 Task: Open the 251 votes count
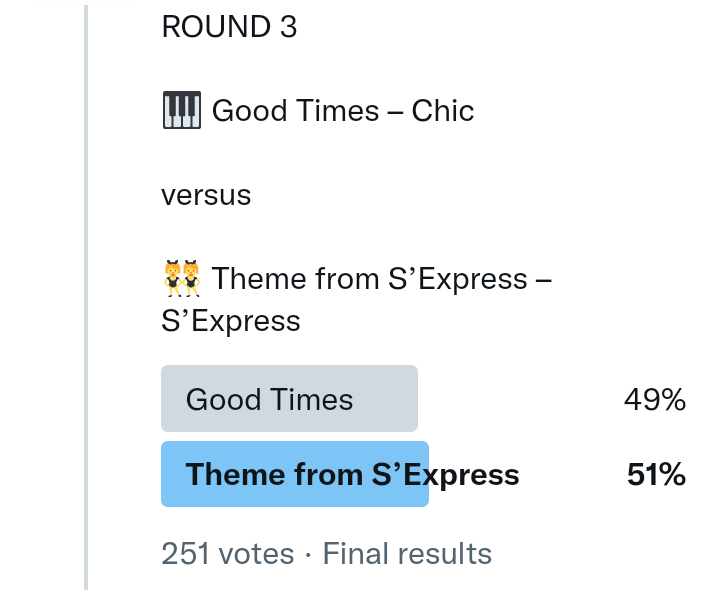pos(228,554)
